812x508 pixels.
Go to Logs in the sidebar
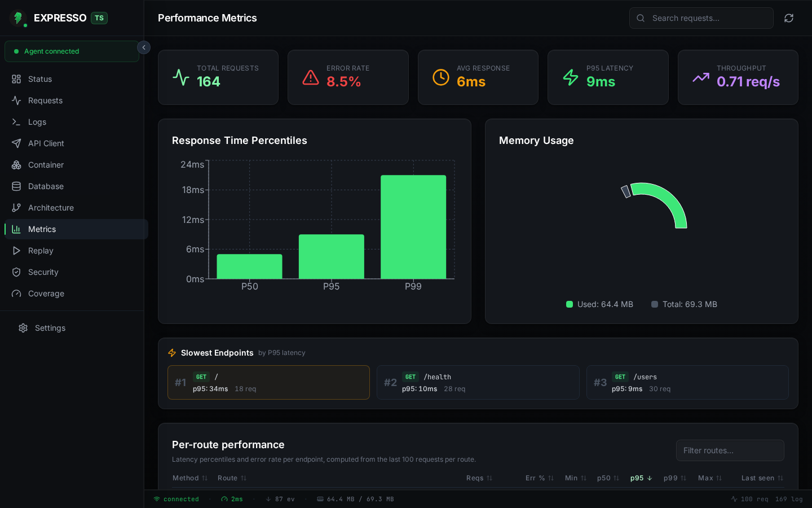tap(76, 122)
